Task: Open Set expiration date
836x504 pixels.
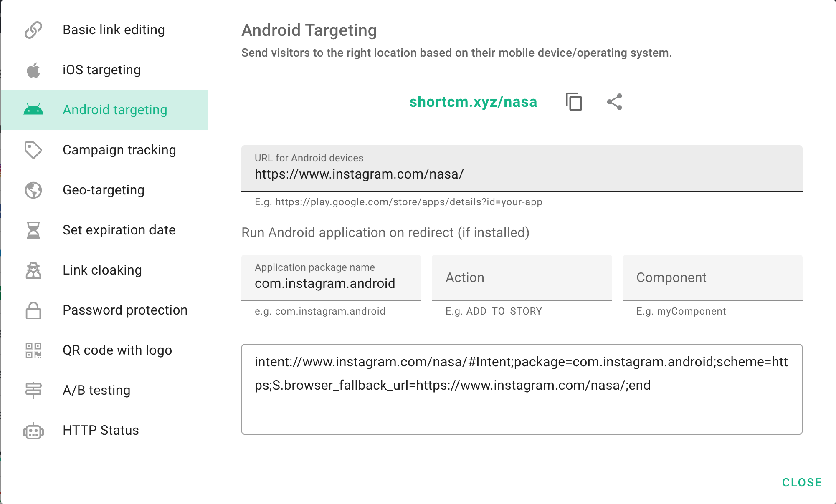Action: [104, 230]
